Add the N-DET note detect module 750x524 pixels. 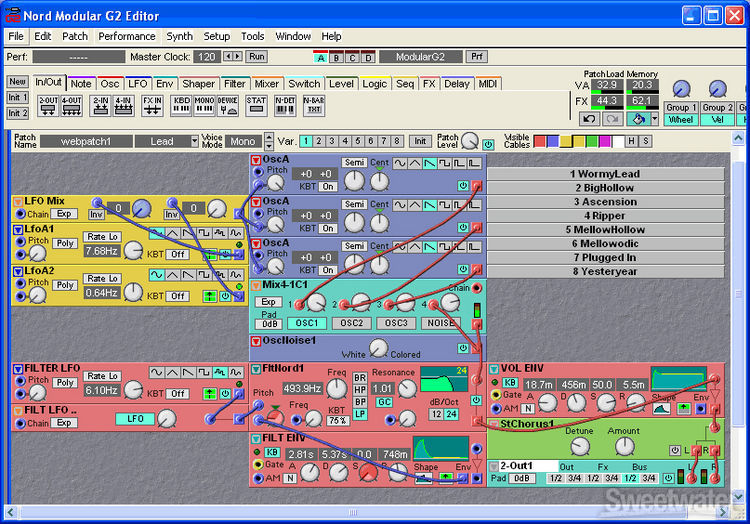(x=285, y=106)
